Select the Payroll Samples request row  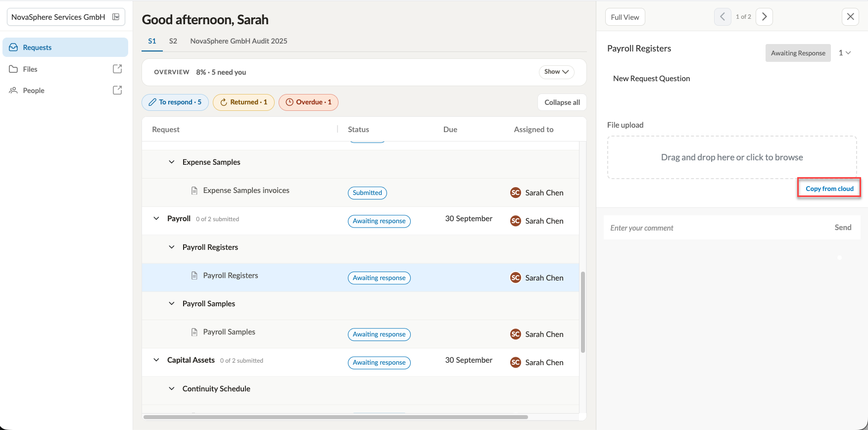(360, 334)
